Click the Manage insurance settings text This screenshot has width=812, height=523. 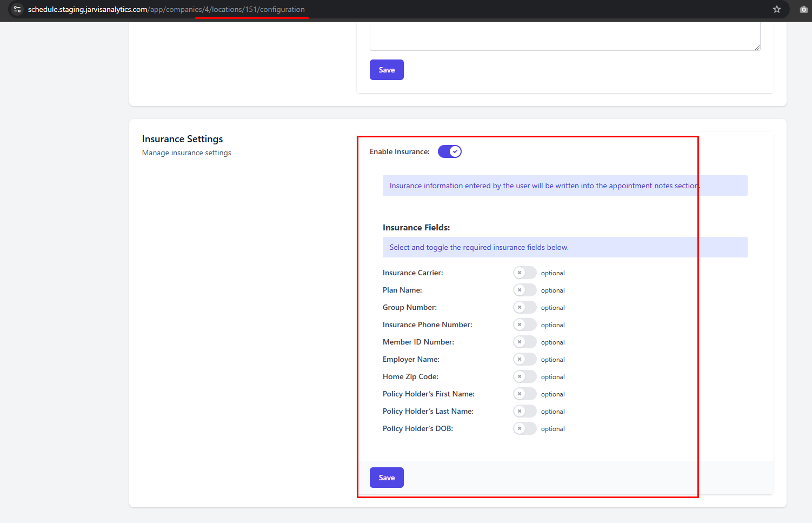pos(187,153)
